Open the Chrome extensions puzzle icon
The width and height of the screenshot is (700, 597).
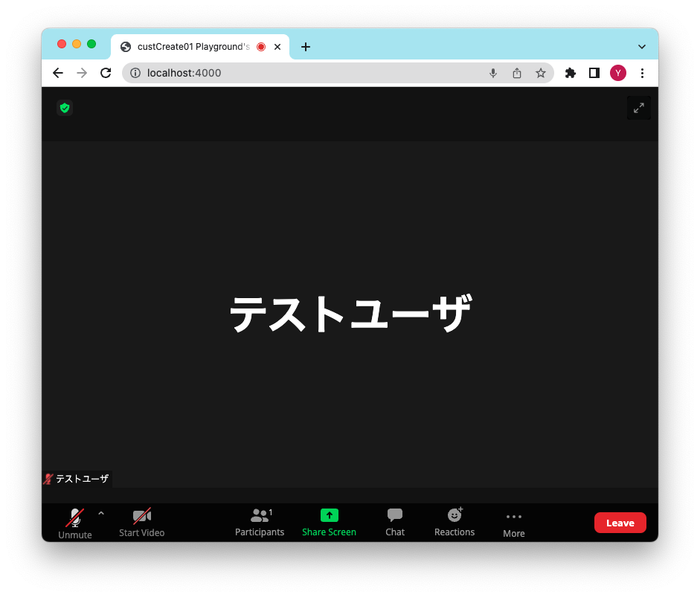pos(570,73)
